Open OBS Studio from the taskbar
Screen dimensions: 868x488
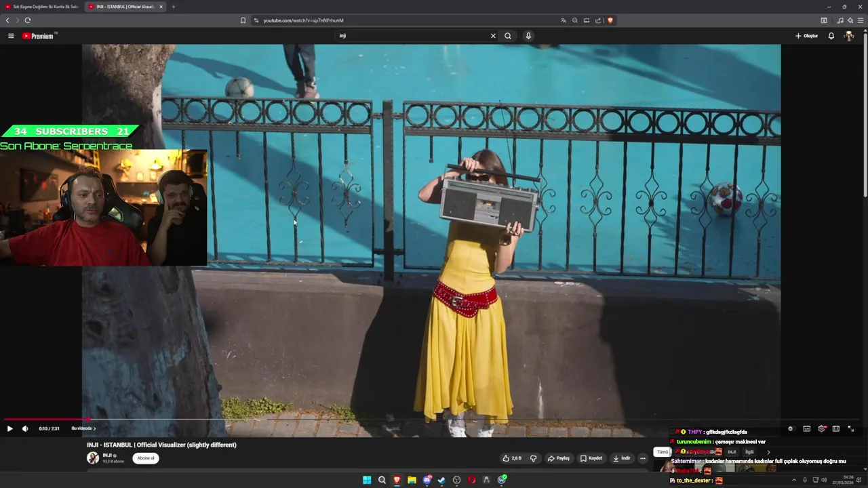456,480
